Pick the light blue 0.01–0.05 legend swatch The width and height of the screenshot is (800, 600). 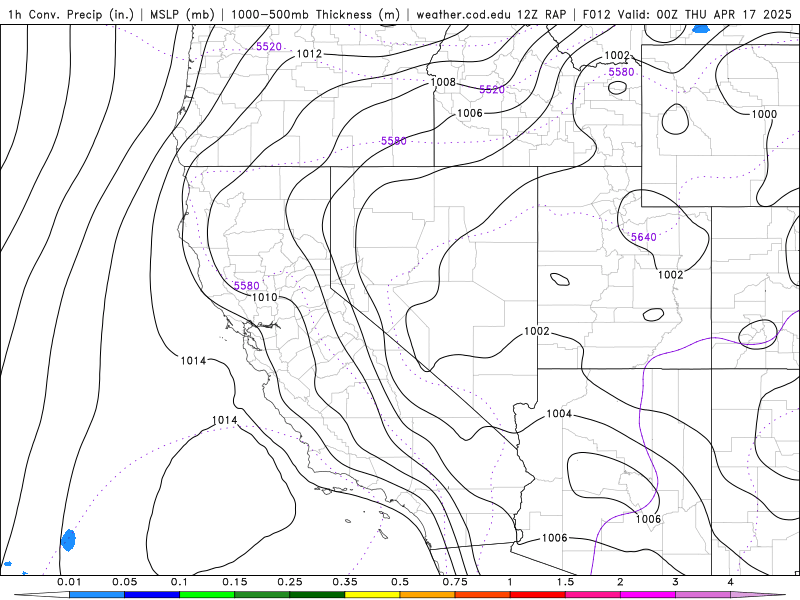[97, 595]
